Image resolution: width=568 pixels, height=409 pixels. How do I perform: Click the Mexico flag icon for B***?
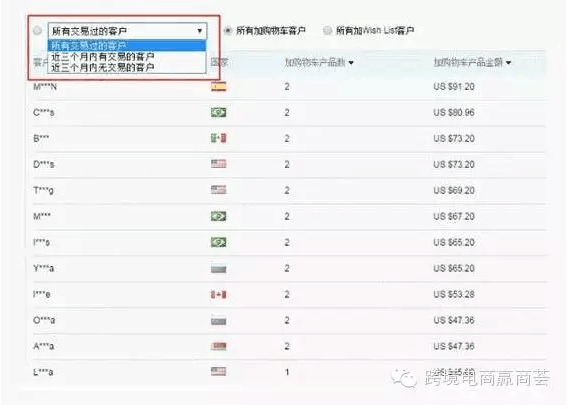pos(218,138)
